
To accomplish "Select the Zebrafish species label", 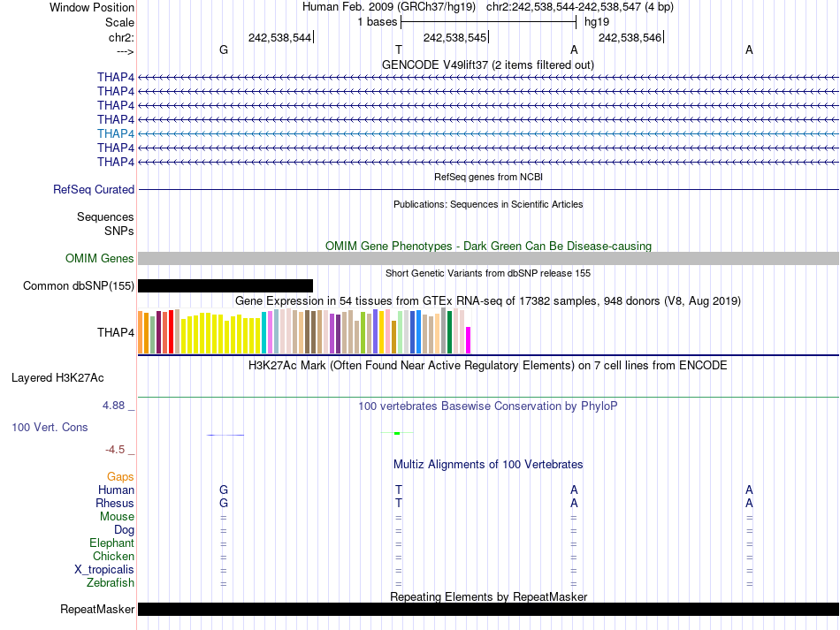I will (111, 583).
